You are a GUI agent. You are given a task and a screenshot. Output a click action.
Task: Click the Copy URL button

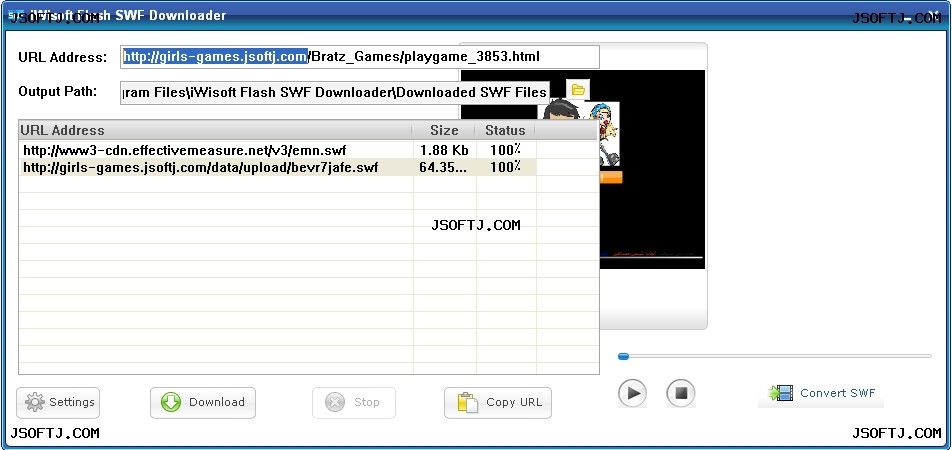pyautogui.click(x=498, y=403)
